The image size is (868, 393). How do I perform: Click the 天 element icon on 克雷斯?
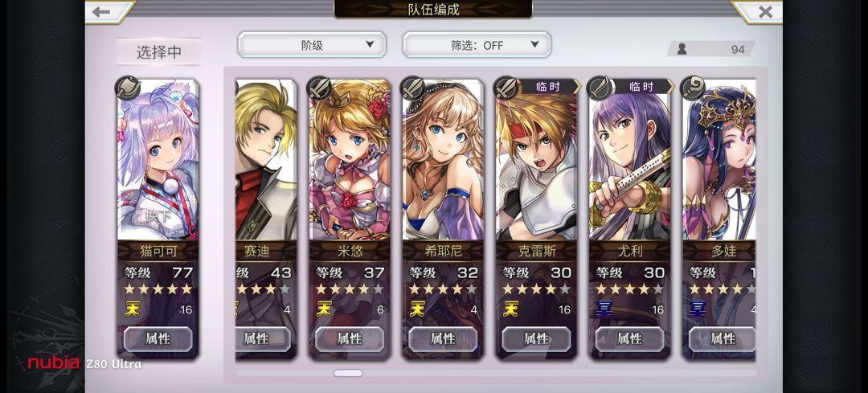(x=510, y=309)
